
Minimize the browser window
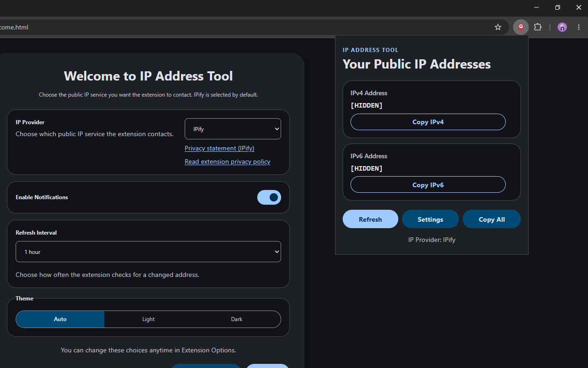tap(537, 7)
